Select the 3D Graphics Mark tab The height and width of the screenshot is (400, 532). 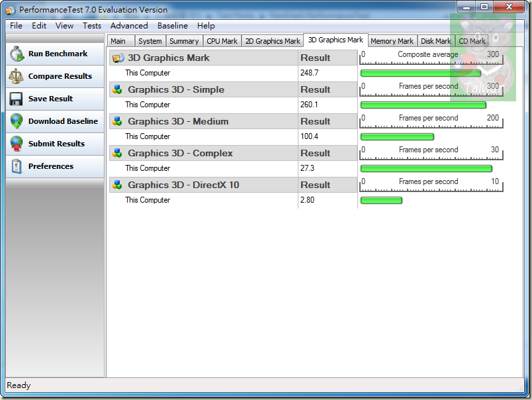pyautogui.click(x=335, y=40)
